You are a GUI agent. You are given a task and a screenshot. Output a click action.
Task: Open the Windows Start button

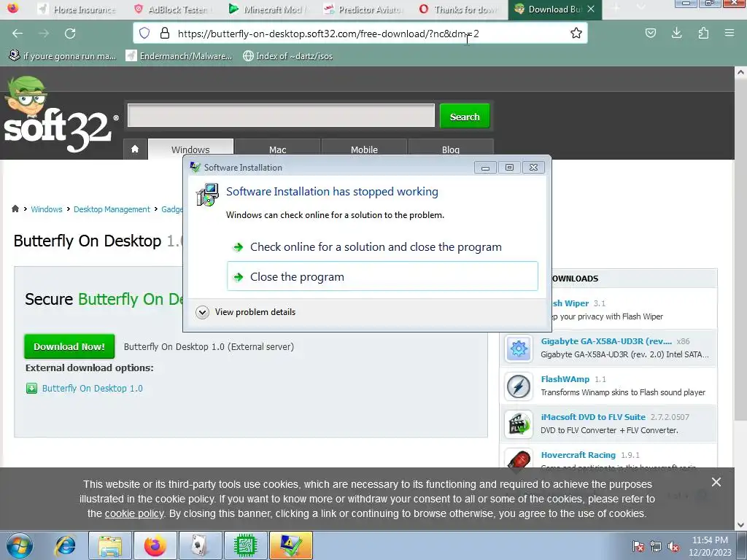pyautogui.click(x=20, y=545)
